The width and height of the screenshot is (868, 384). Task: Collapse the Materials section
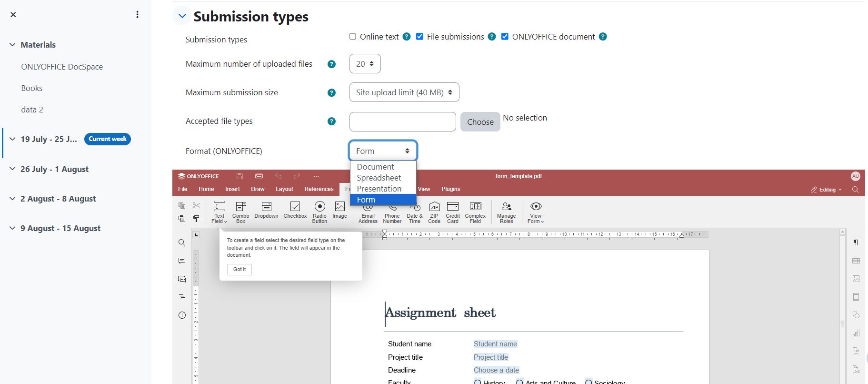[12, 45]
